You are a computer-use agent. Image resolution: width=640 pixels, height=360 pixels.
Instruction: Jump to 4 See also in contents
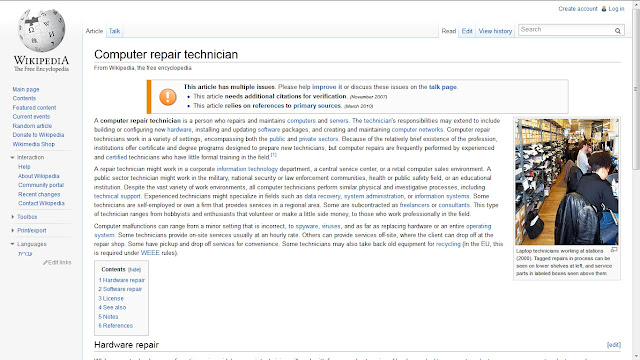click(112, 308)
